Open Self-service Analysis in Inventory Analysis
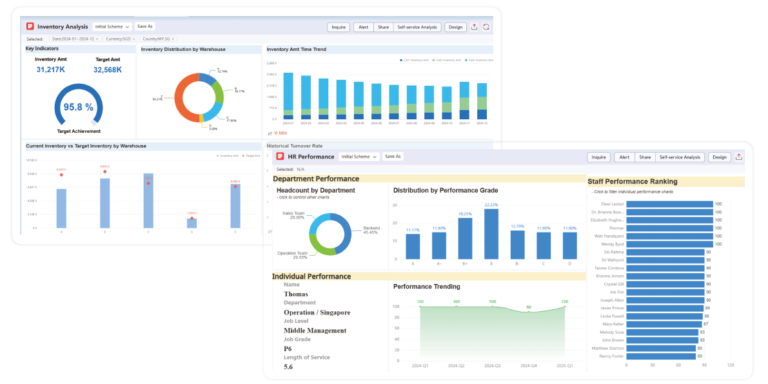 418,27
